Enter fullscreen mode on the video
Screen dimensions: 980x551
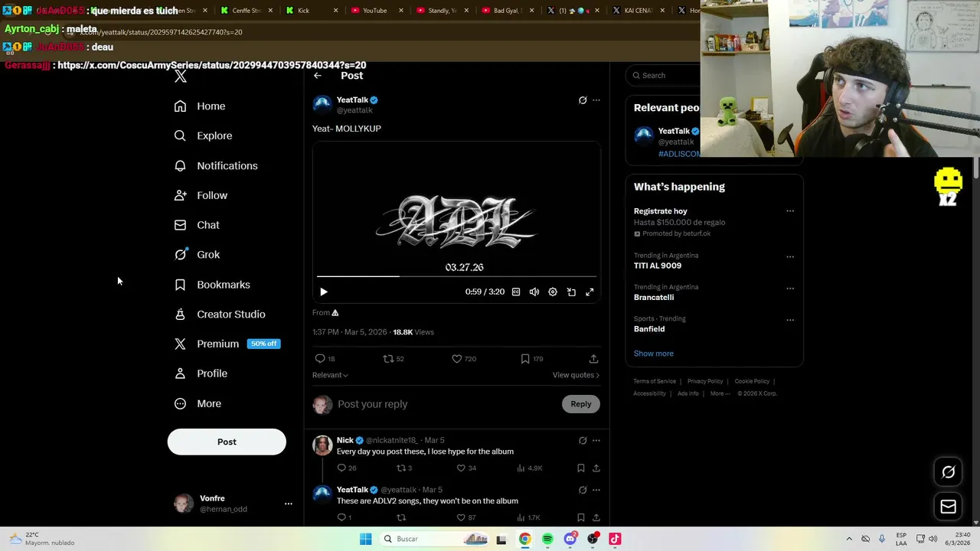click(x=590, y=292)
